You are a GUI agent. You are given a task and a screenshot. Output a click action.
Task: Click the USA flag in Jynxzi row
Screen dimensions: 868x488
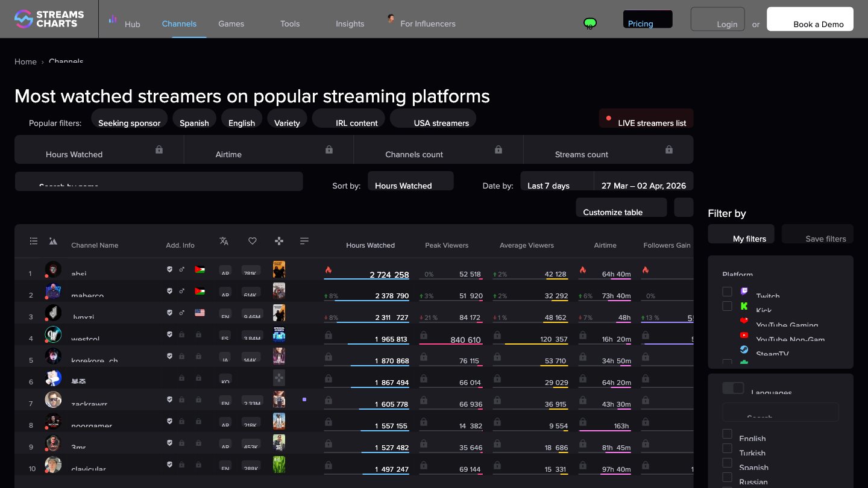[200, 313]
